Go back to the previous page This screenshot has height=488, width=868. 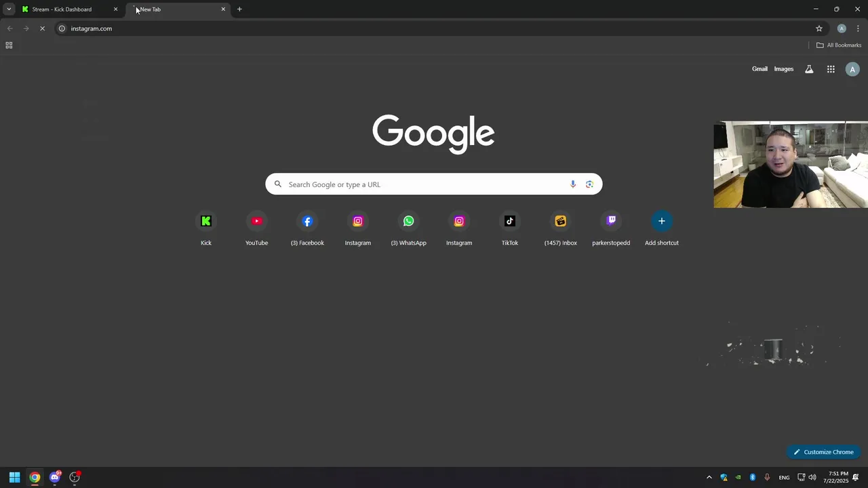9,28
